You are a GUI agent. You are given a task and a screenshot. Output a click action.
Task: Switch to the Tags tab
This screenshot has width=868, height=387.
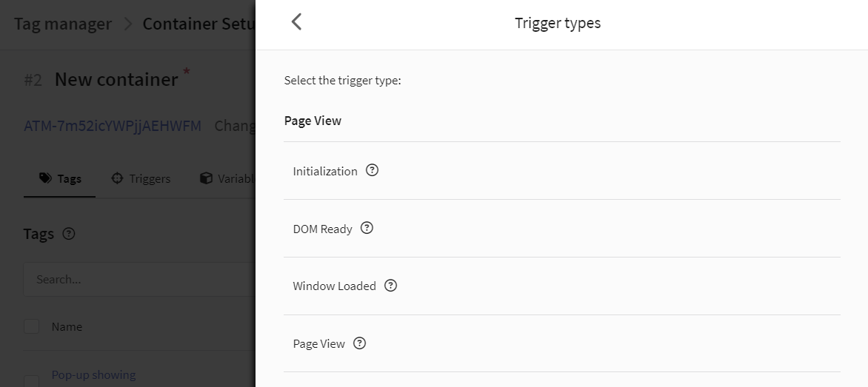pyautogui.click(x=60, y=178)
